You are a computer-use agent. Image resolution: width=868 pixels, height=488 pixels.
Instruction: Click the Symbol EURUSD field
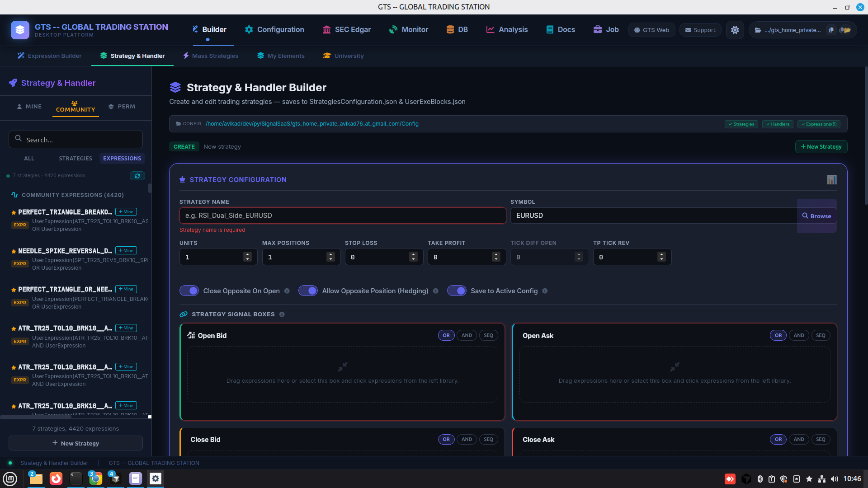point(653,216)
